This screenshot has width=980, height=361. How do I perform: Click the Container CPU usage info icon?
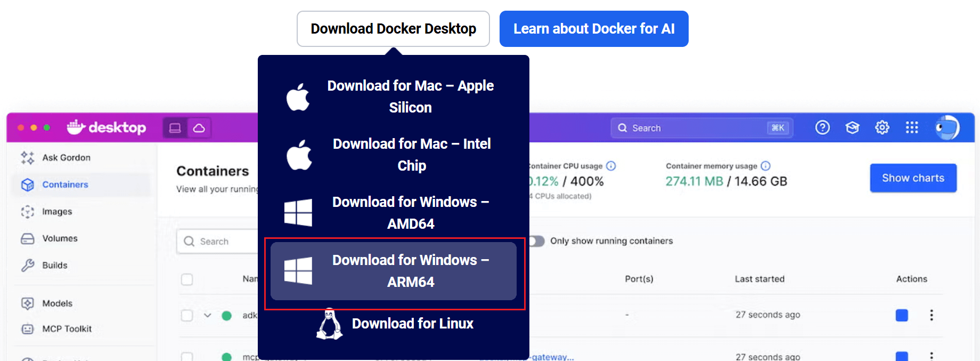point(611,166)
